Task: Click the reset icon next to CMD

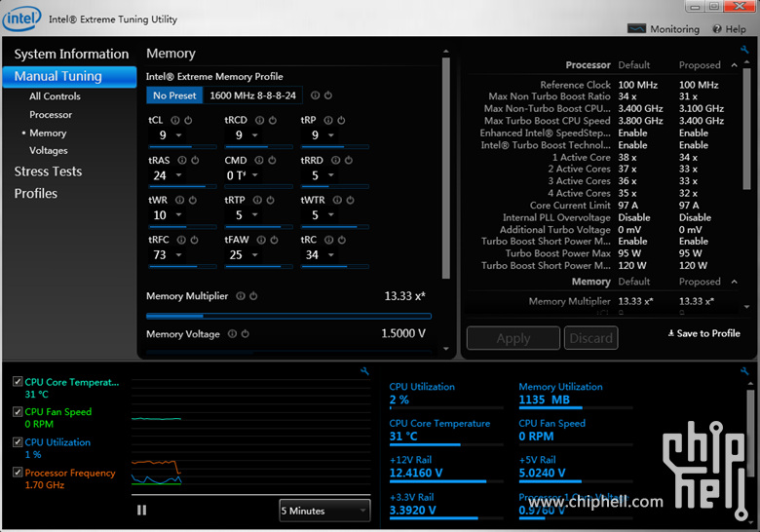Action: [273, 160]
